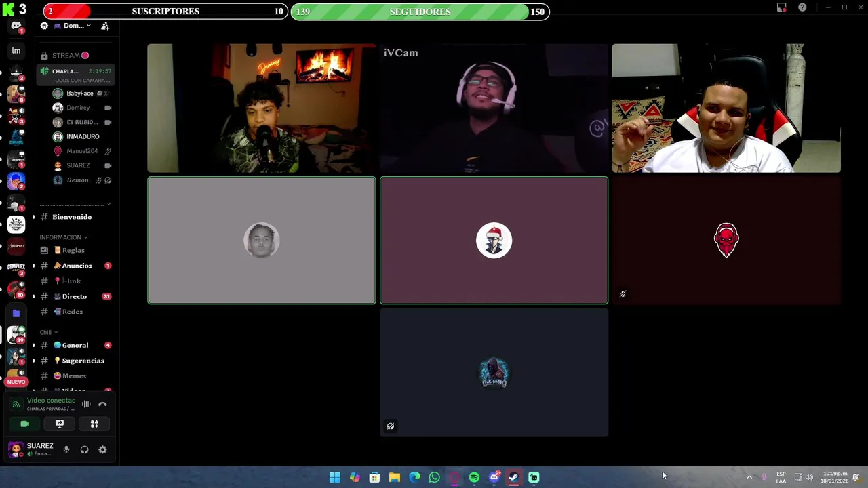Screen dimensions: 868x488
Task: Collapse the INFORMACION category
Action: 63,237
